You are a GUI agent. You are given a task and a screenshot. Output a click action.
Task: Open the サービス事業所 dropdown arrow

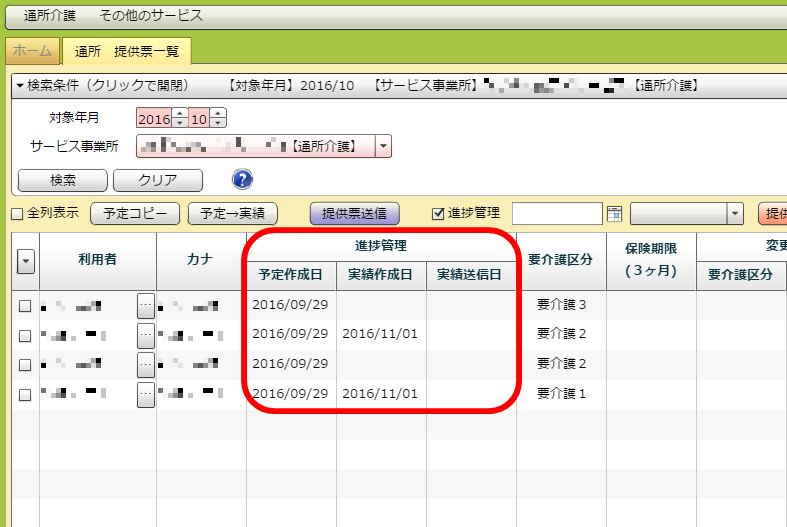(384, 147)
